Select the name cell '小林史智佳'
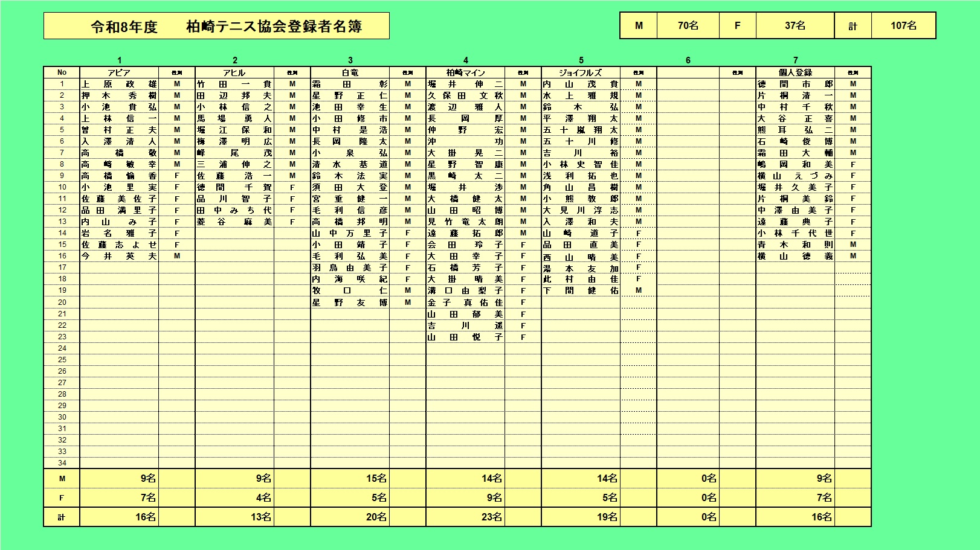The height and width of the screenshot is (550, 980). click(581, 164)
